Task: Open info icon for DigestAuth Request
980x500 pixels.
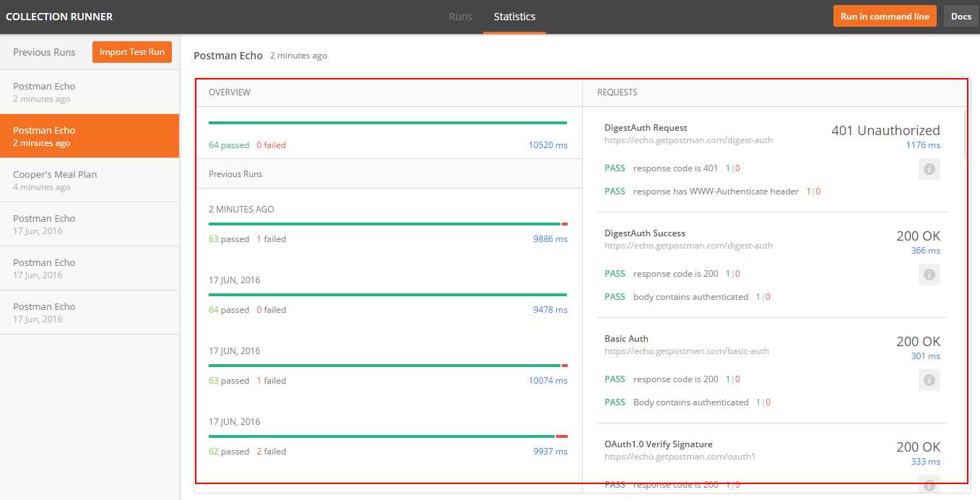Action: tap(929, 169)
